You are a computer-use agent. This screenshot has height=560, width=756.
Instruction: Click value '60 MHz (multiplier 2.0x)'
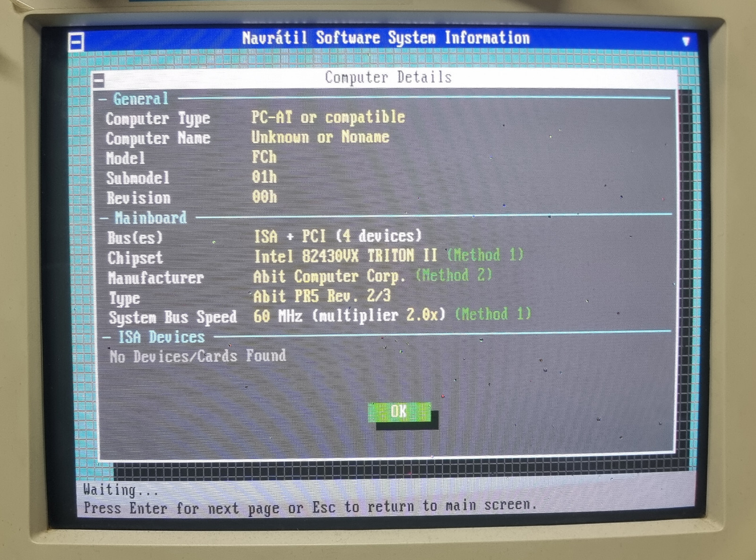[x=349, y=315]
